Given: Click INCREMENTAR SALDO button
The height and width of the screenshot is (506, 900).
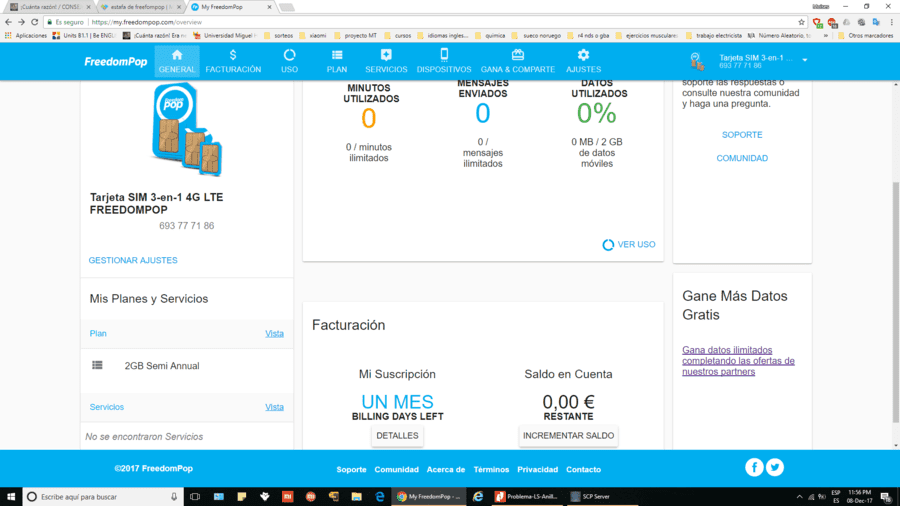Looking at the screenshot, I should pyautogui.click(x=568, y=436).
